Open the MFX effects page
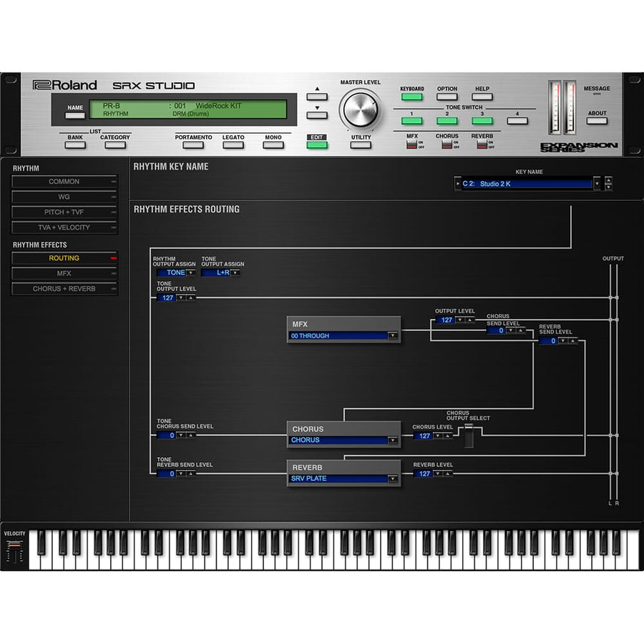 pyautogui.click(x=64, y=273)
